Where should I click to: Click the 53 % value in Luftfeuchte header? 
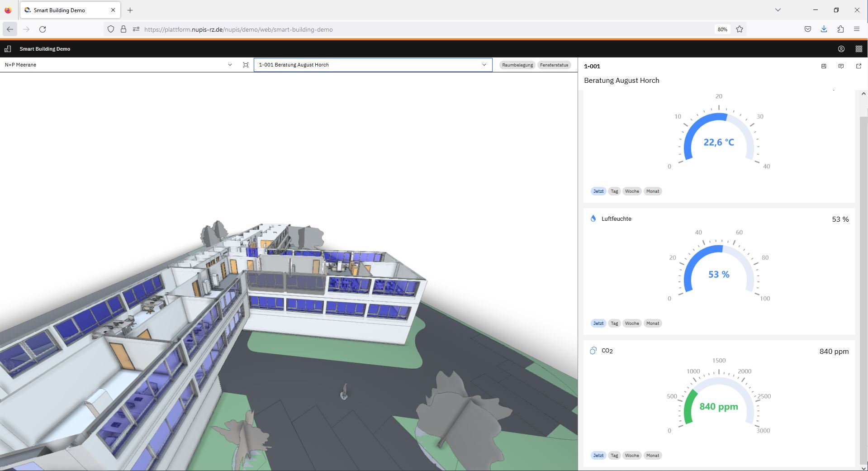(x=840, y=219)
